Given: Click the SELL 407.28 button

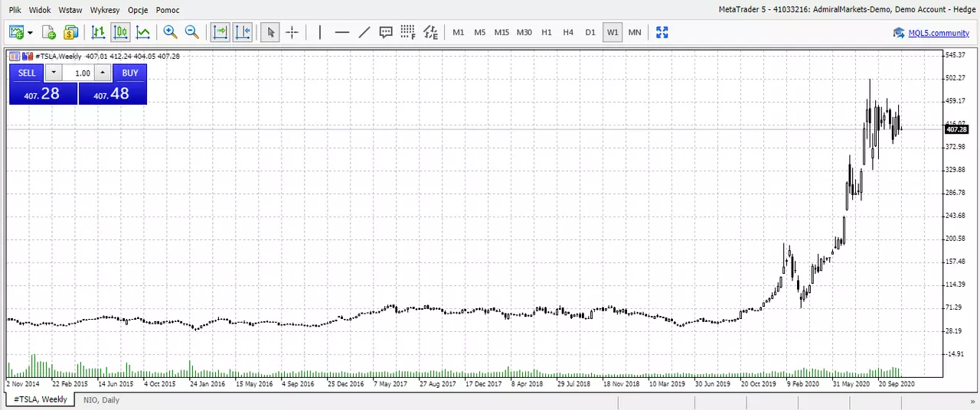Looking at the screenshot, I should point(43,93).
